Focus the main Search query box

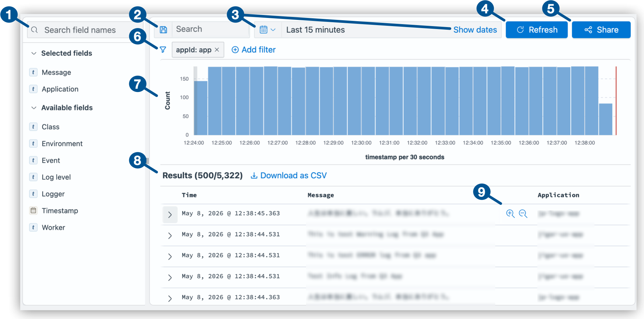coord(211,29)
